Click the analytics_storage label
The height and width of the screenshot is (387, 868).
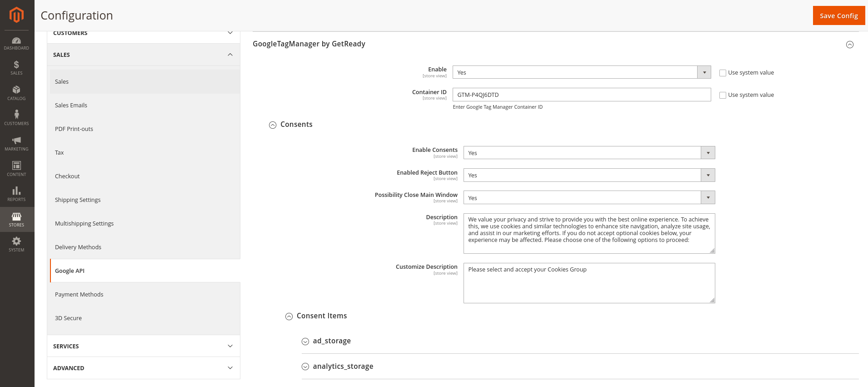(343, 367)
